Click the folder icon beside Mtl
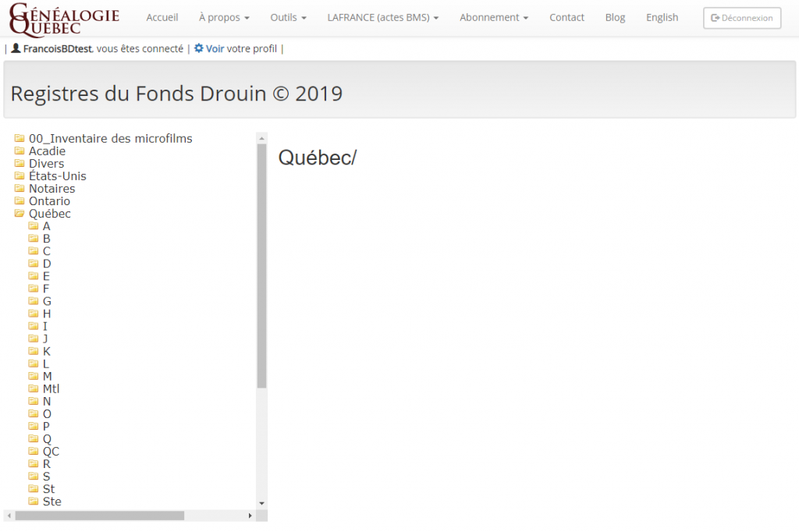 34,388
